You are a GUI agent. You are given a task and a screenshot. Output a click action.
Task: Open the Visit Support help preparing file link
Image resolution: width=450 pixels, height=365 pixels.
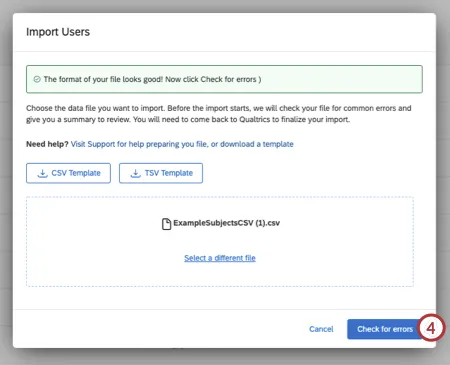coord(182,144)
